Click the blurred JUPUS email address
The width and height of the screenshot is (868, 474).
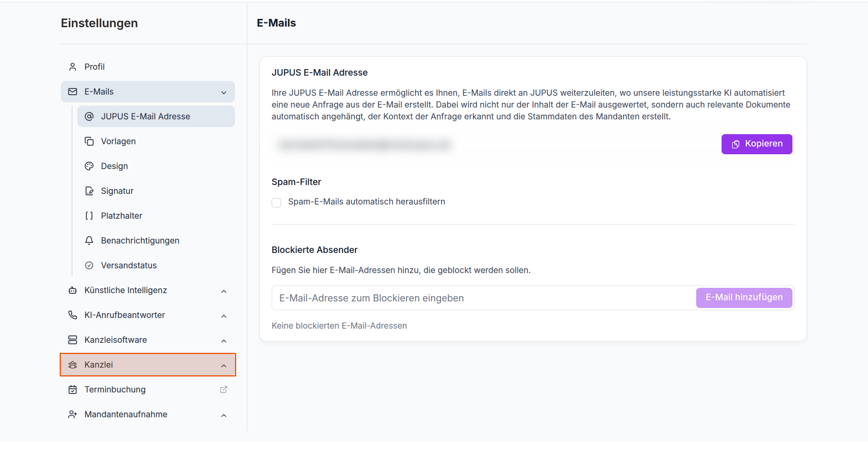pyautogui.click(x=364, y=144)
